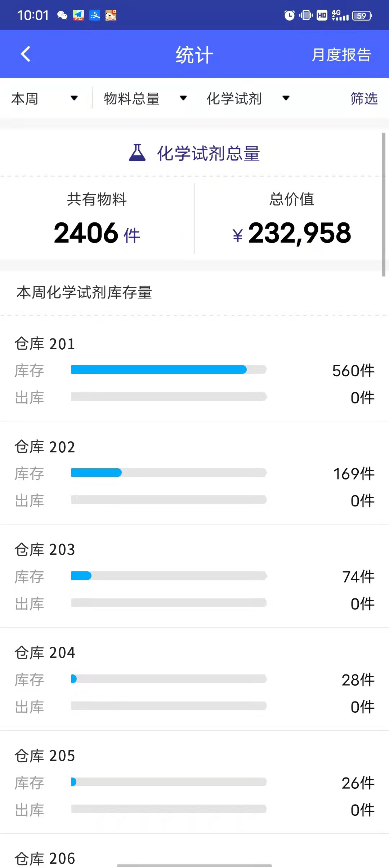Select the 仓库 205 warehouse heading
Viewport: 389px width, 868px height.
[45, 756]
